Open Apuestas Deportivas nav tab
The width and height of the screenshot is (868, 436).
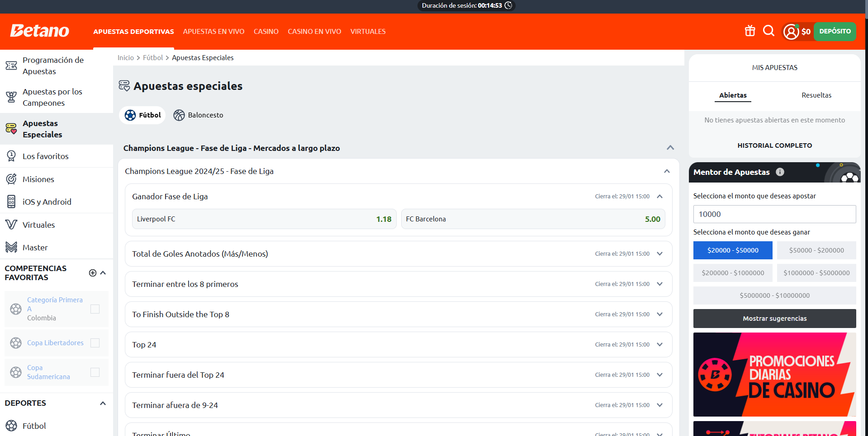[x=133, y=32]
